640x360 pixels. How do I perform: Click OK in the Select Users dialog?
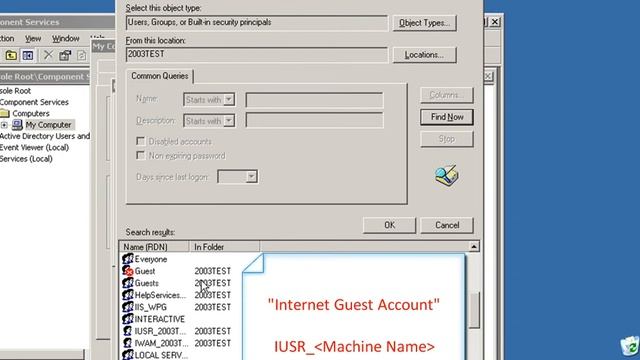pos(389,225)
